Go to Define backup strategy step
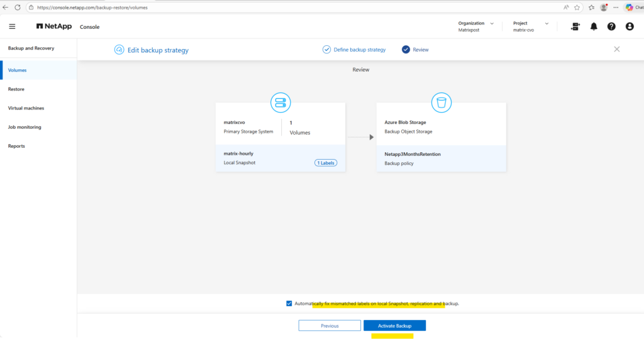Screen dimensions: 644x339 point(354,50)
